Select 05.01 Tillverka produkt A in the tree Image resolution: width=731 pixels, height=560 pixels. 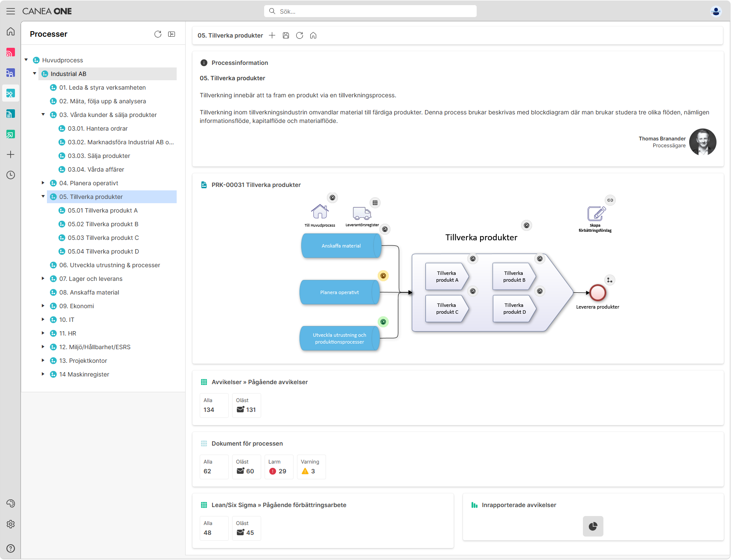click(x=102, y=210)
